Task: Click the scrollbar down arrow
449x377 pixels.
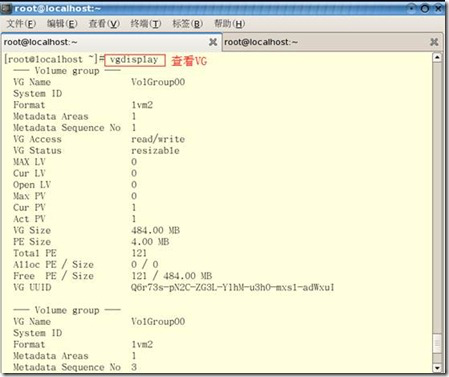Action: (437, 368)
